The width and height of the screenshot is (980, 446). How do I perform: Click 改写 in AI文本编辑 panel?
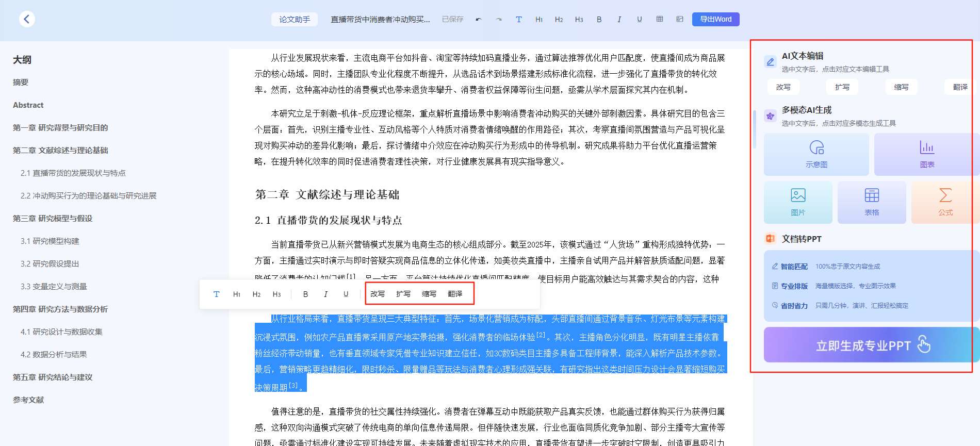point(783,87)
